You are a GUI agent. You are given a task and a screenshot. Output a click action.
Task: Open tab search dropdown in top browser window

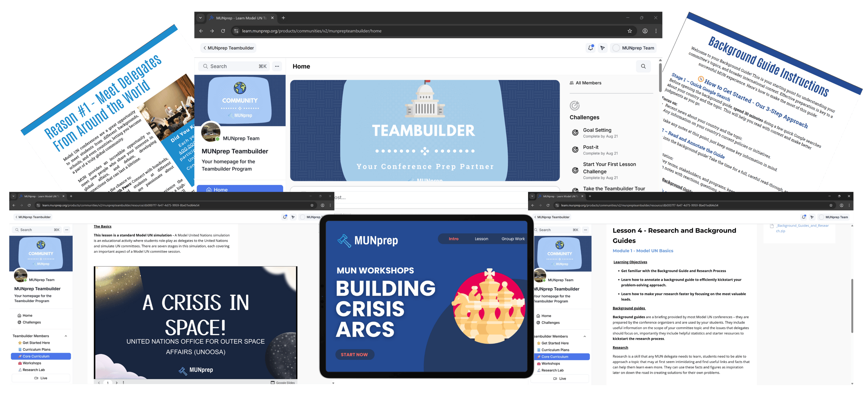pos(200,18)
